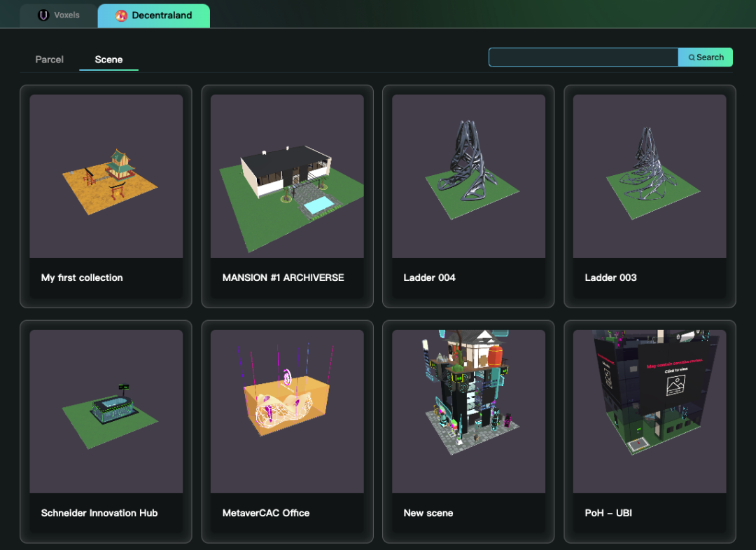Select the Scene tab
The height and width of the screenshot is (550, 756).
108,60
